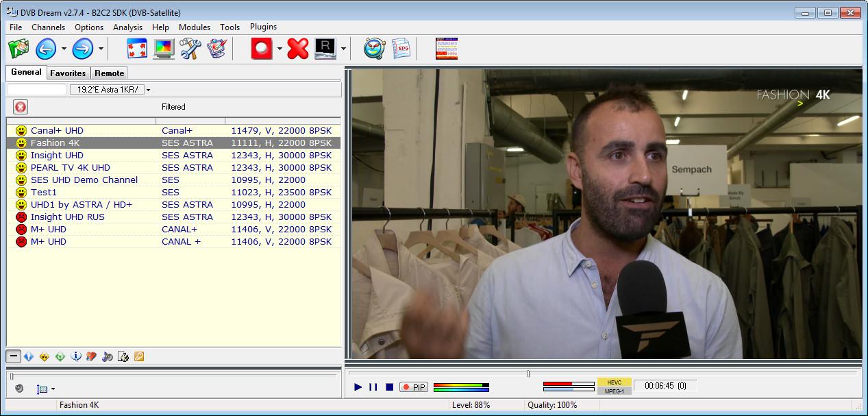Switch to the Favorites tab
The width and height of the screenshot is (868, 416).
(x=69, y=73)
